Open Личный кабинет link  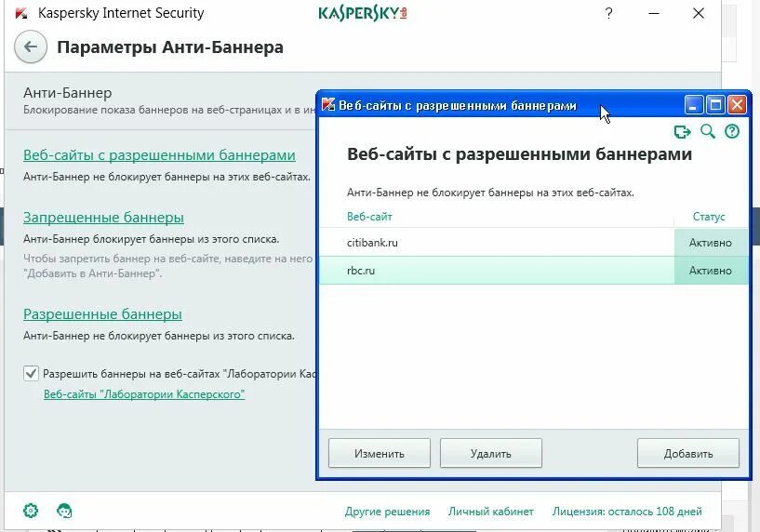(491, 512)
